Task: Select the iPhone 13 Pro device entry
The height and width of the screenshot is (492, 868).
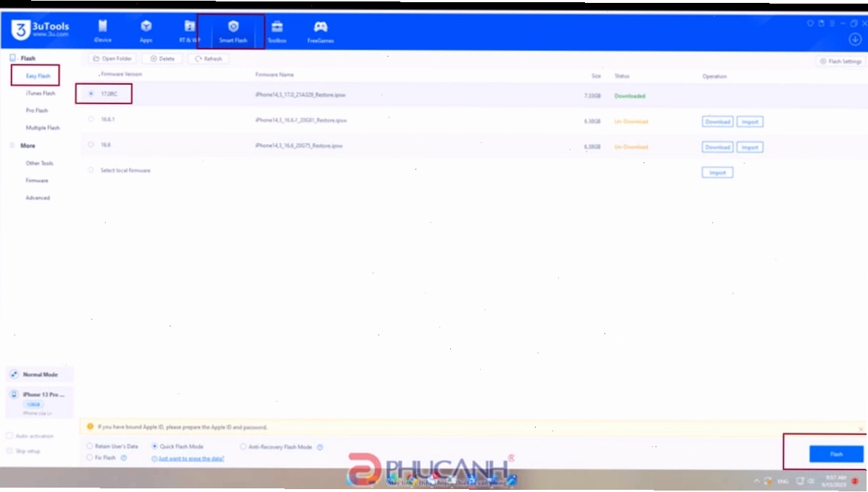Action: [39, 403]
